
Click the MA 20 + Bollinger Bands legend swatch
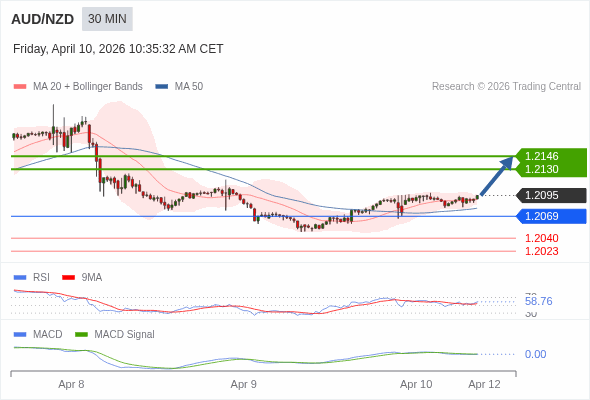20,87
